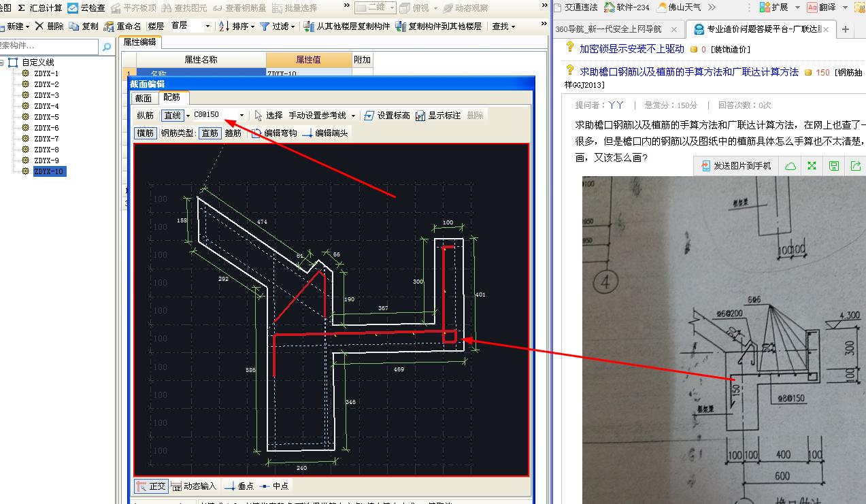Image resolution: width=866 pixels, height=504 pixels.
Task: Toggle 垂点 perpendicular snap
Action: pos(238,486)
